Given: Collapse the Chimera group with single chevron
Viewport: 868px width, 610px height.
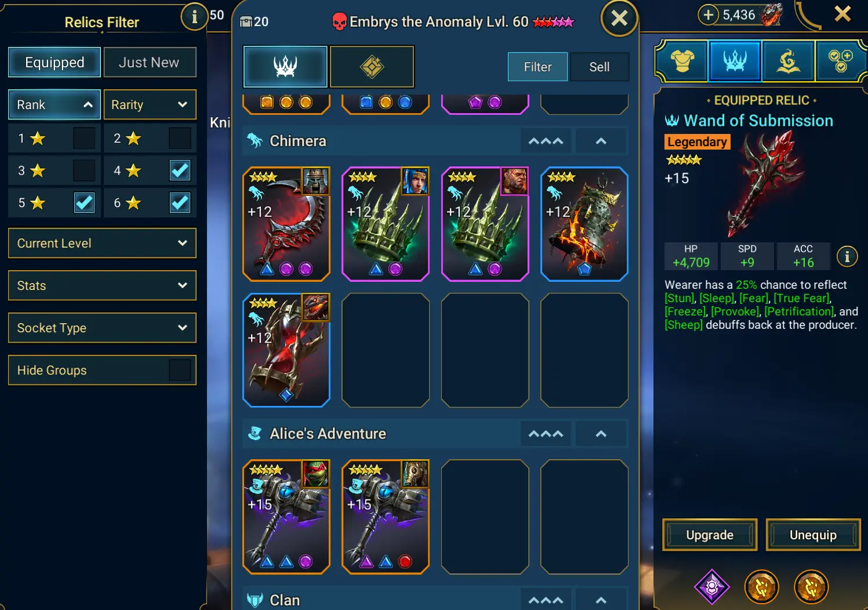Looking at the screenshot, I should point(601,141).
